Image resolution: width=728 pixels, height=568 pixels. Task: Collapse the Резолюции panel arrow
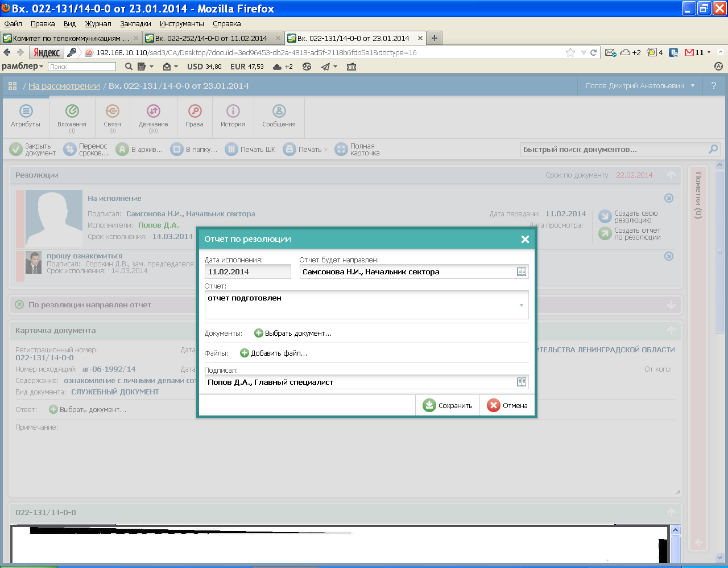(672, 175)
